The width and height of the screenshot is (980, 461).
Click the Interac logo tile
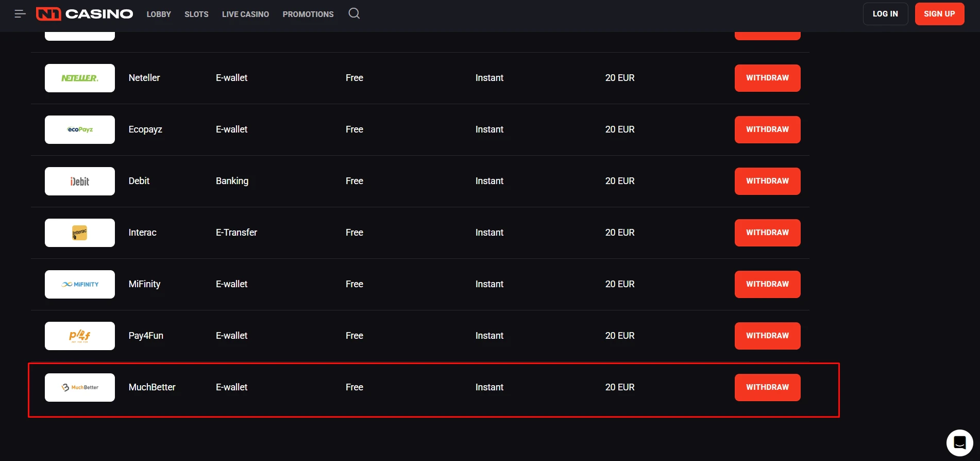[80, 233]
